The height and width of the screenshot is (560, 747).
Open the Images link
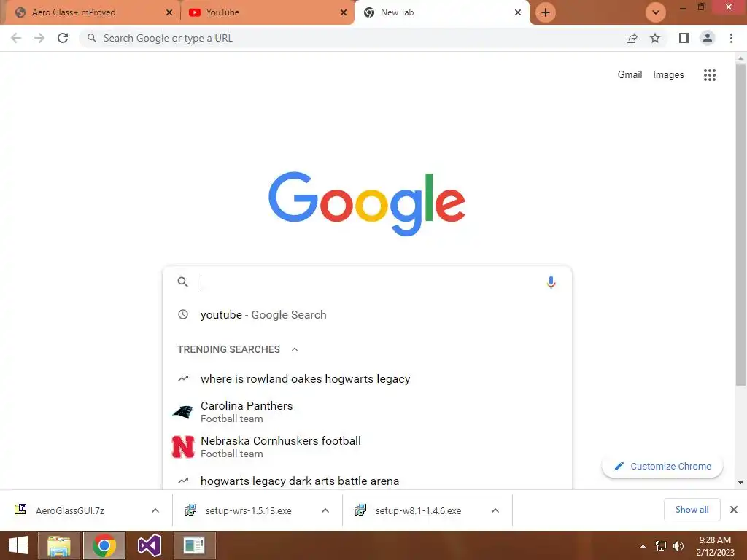pos(668,75)
